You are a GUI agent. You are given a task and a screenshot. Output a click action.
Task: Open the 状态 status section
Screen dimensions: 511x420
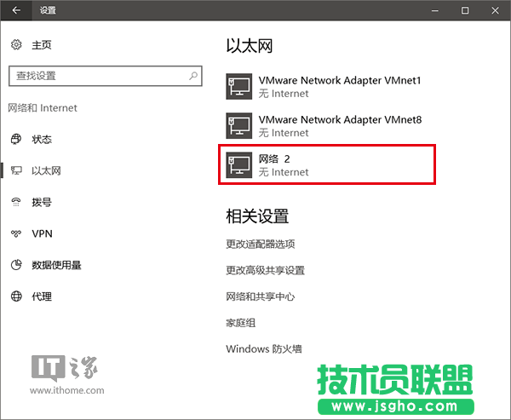(x=42, y=139)
